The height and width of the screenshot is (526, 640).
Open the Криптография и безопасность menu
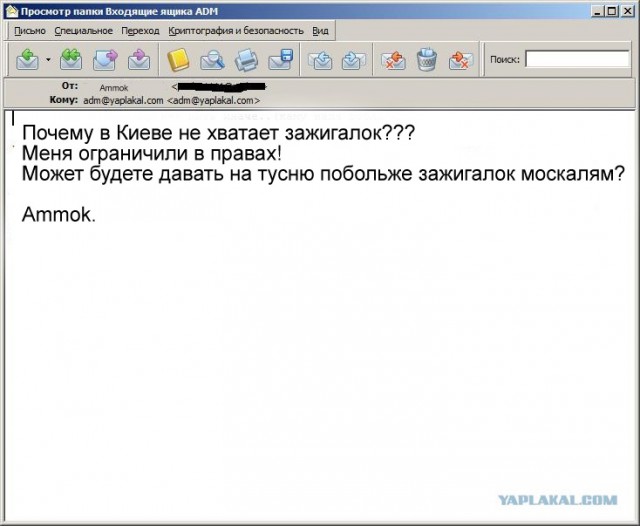point(236,31)
